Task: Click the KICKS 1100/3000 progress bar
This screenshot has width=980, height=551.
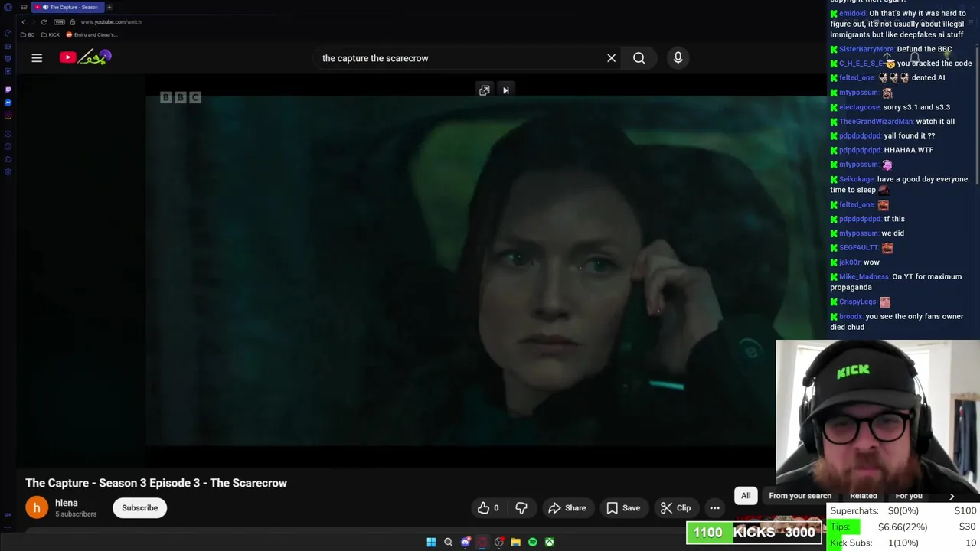Action: pyautogui.click(x=754, y=533)
